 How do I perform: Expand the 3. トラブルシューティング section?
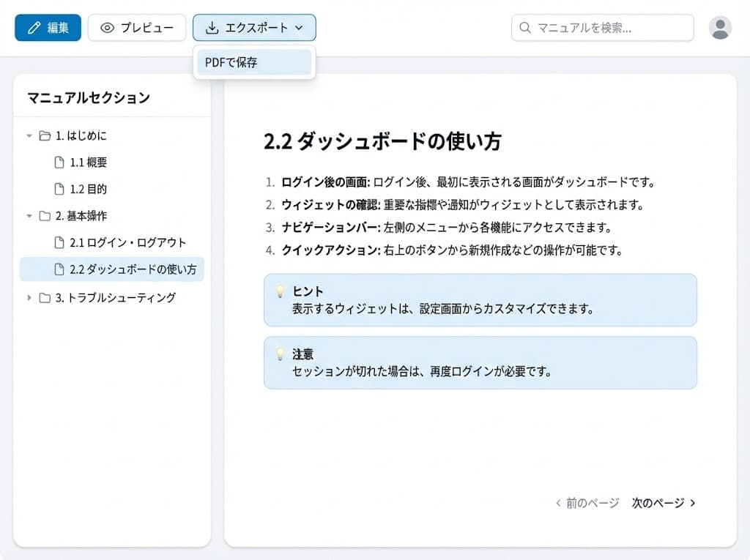coord(31,298)
